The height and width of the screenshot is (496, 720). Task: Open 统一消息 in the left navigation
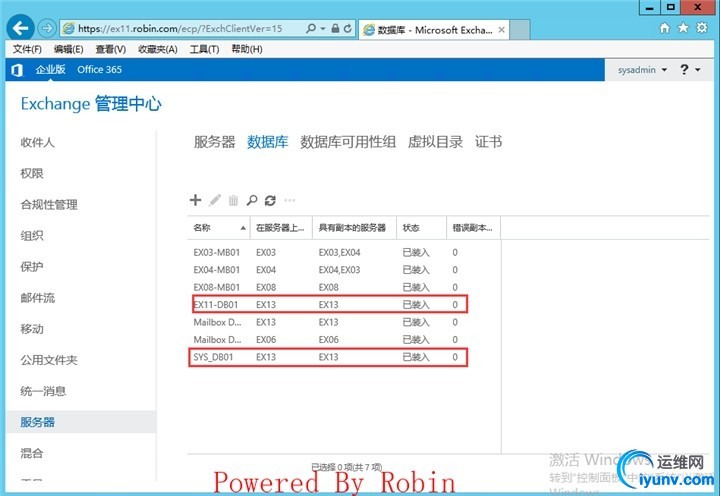pos(43,391)
